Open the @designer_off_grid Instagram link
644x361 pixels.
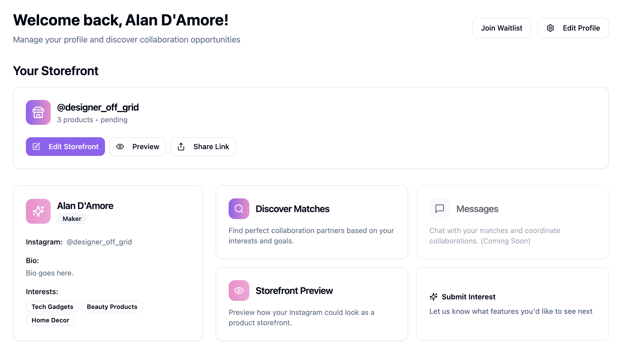pyautogui.click(x=99, y=242)
